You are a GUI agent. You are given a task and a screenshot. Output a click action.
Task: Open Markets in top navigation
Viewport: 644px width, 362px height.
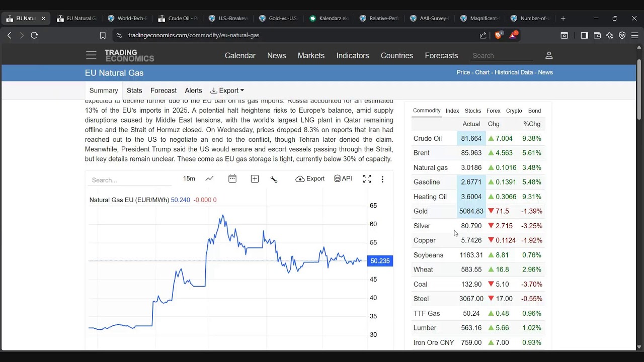(311, 55)
